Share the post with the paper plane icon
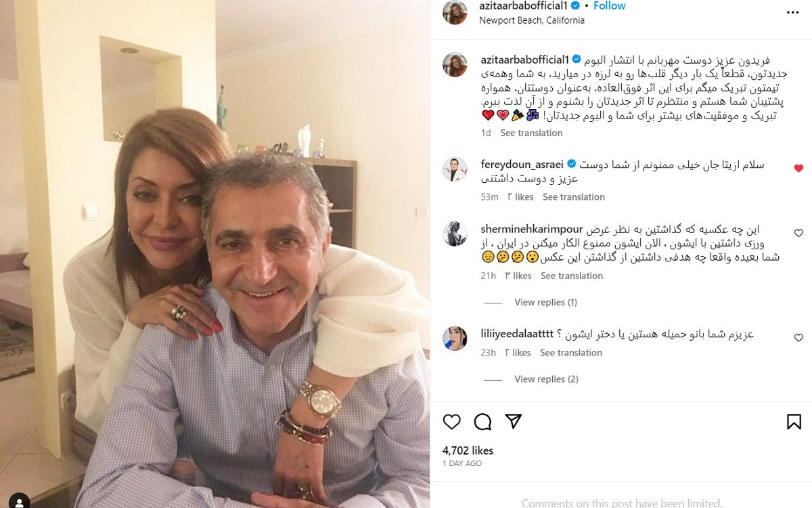 click(x=514, y=421)
